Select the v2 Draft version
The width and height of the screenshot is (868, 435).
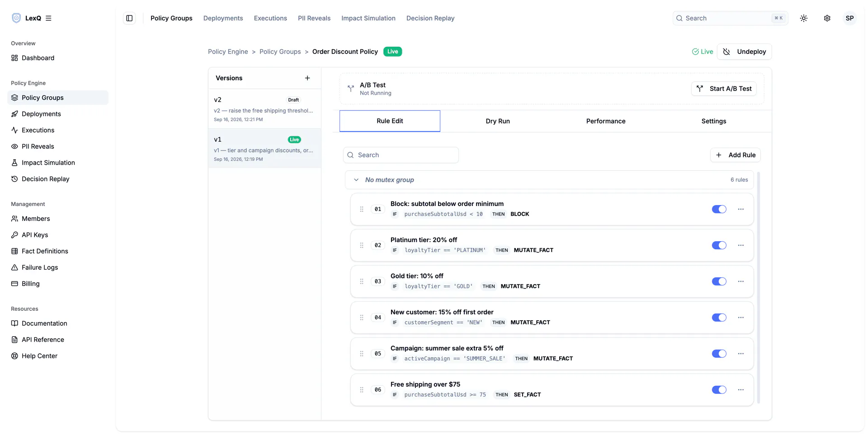[x=264, y=109]
